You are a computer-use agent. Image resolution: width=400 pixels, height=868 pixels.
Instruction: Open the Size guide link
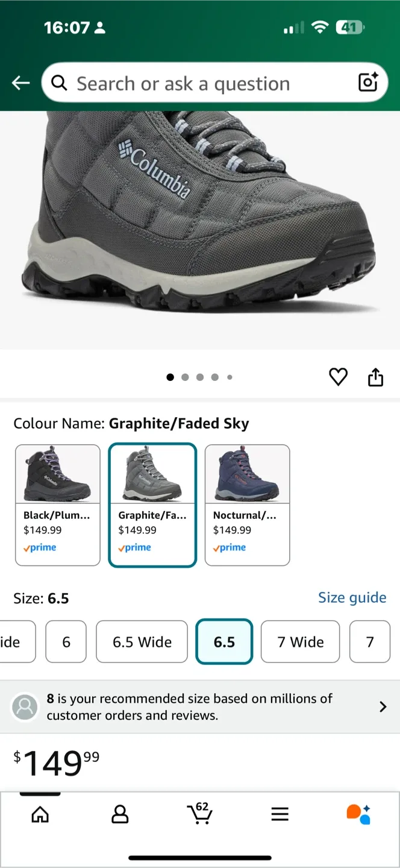point(352,597)
